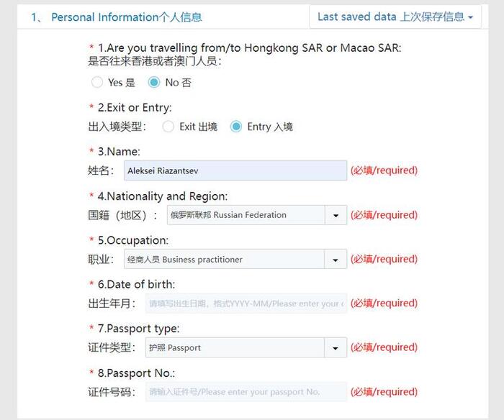Click the caret icon beside "上次保存信息"
Image resolution: width=504 pixels, height=420 pixels.
tap(470, 17)
